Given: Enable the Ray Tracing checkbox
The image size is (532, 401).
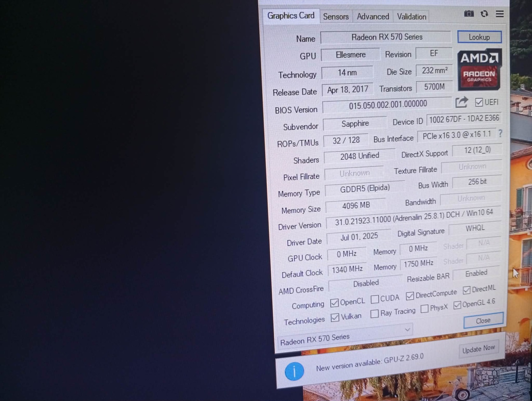Looking at the screenshot, I should [x=375, y=314].
